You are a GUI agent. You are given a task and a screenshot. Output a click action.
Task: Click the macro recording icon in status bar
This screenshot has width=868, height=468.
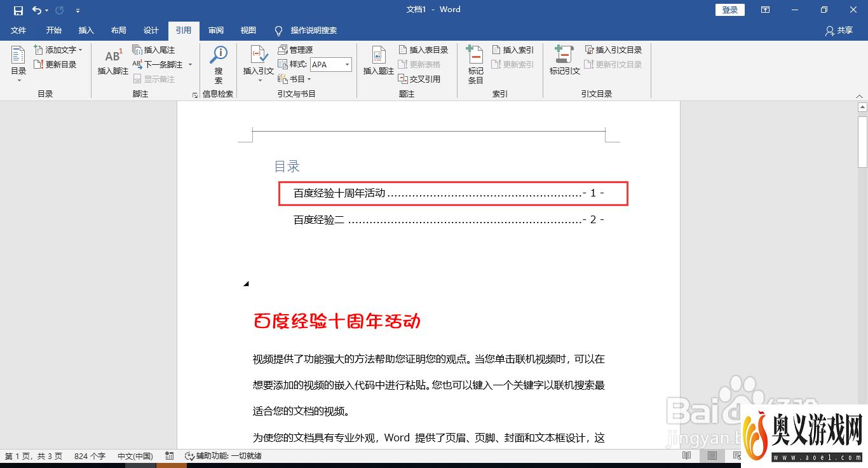[169, 456]
